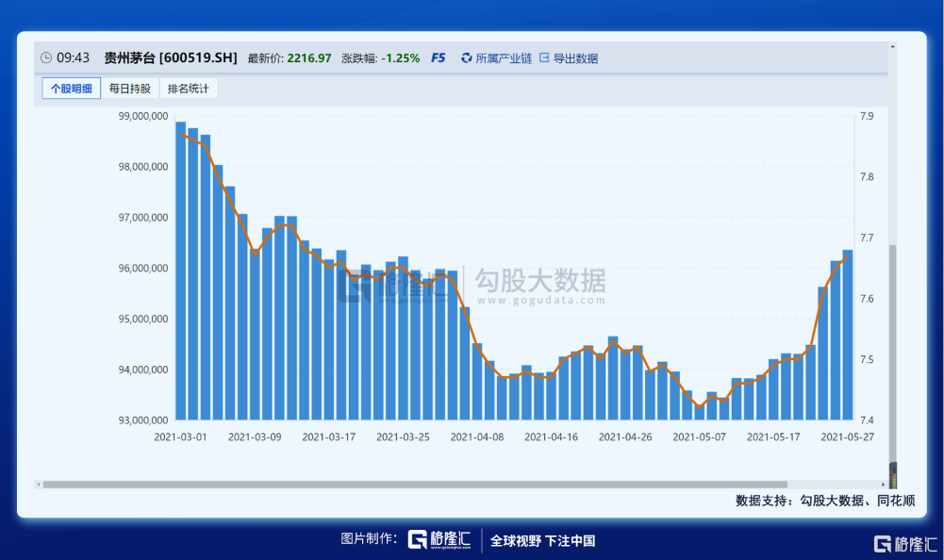Viewport: 944px width, 560px height.
Task: Click the 93,000,000 axis label
Action: pos(143,420)
